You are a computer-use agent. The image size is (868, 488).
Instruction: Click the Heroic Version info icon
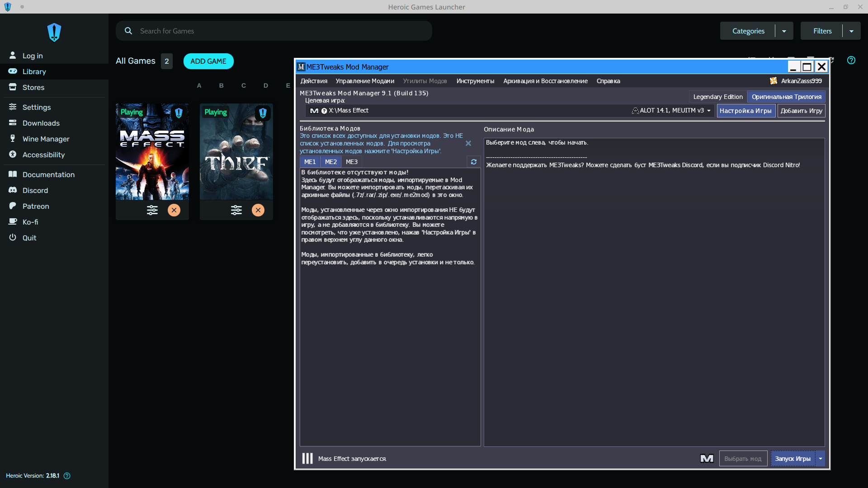[67, 476]
